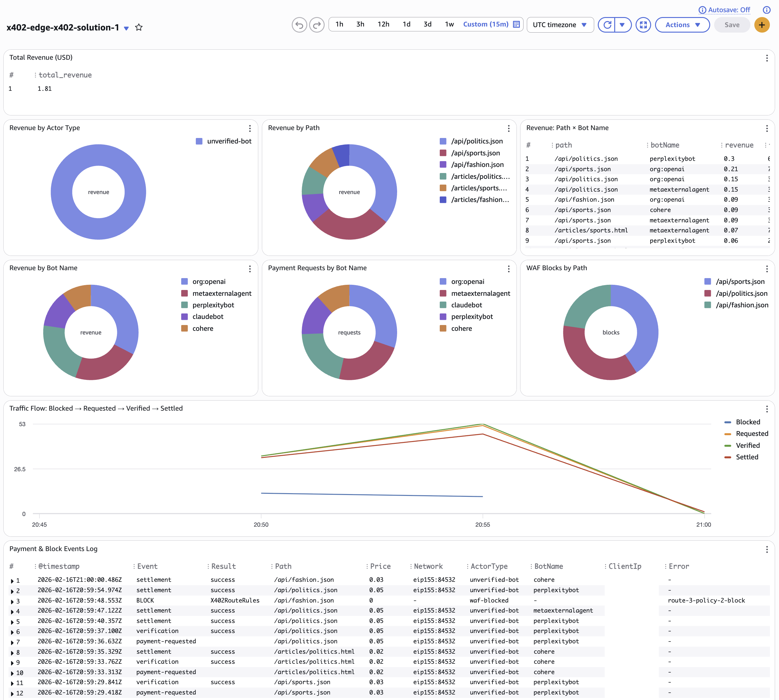Image resolution: width=779 pixels, height=700 pixels.
Task: Open Revenue by Path widget options menu
Action: 508,129
